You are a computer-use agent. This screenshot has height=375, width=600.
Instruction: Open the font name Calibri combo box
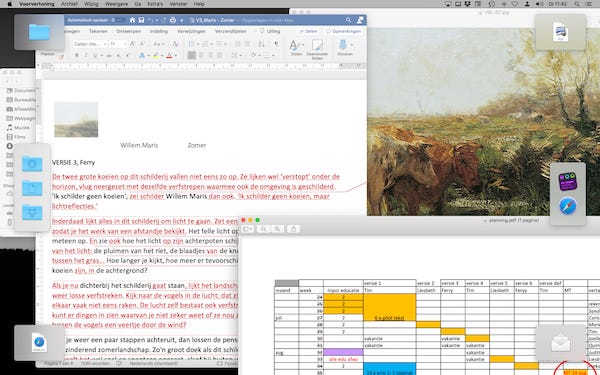(90, 44)
